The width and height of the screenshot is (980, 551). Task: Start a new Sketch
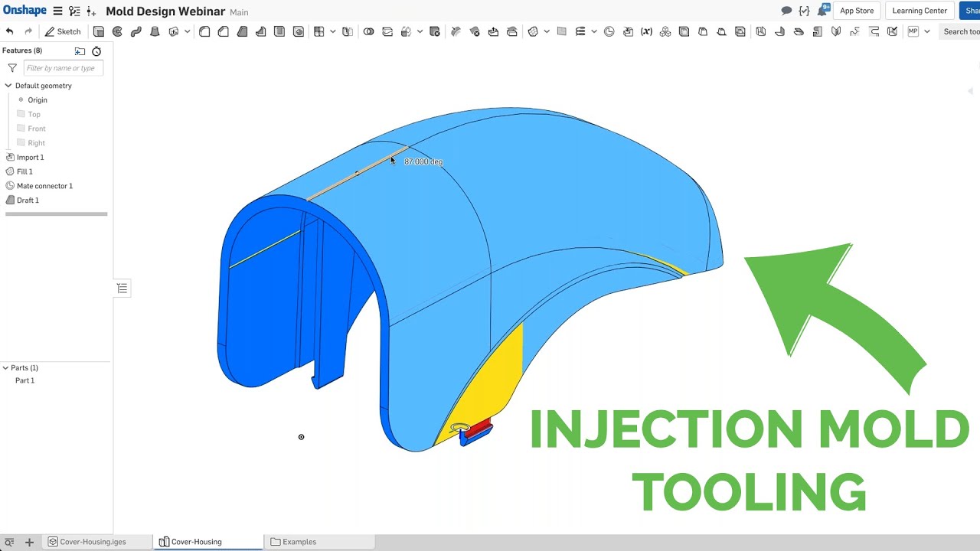(x=63, y=31)
